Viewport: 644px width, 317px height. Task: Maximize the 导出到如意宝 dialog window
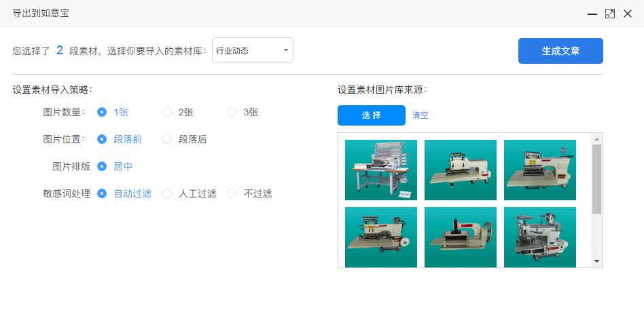(609, 14)
